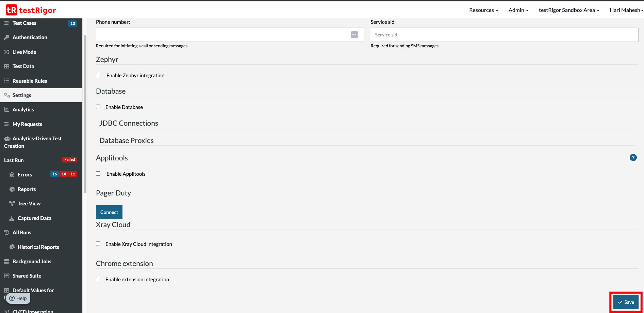This screenshot has width=644, height=313.
Task: Open the Help widget button
Action: pos(18,298)
